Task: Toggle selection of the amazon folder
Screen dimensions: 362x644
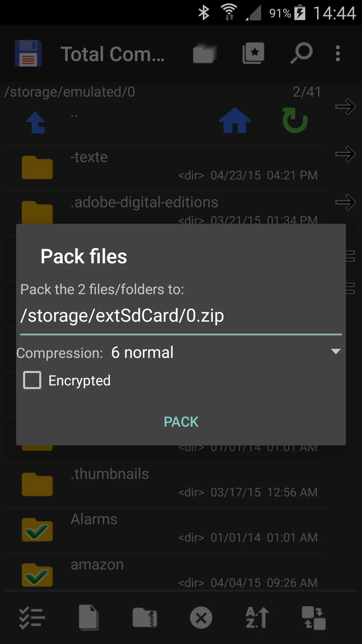Action: [x=37, y=575]
